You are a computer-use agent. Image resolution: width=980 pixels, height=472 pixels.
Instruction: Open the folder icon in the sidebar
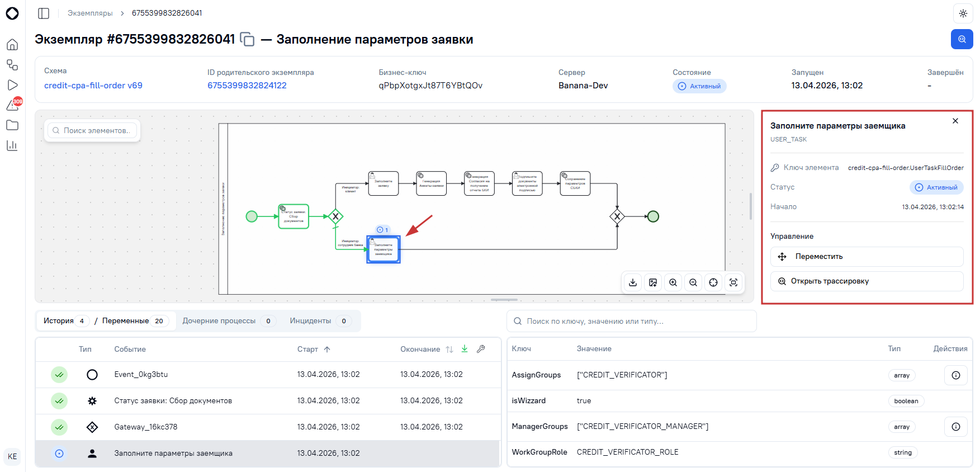pos(12,125)
